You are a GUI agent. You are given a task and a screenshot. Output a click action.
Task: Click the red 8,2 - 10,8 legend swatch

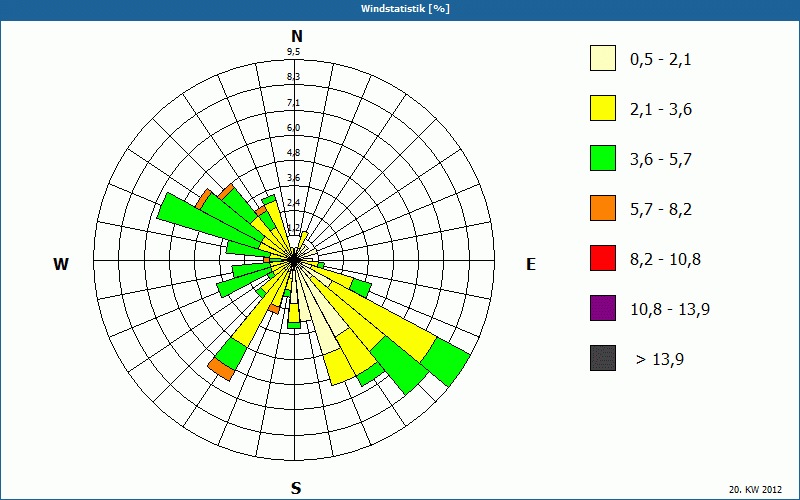click(603, 258)
